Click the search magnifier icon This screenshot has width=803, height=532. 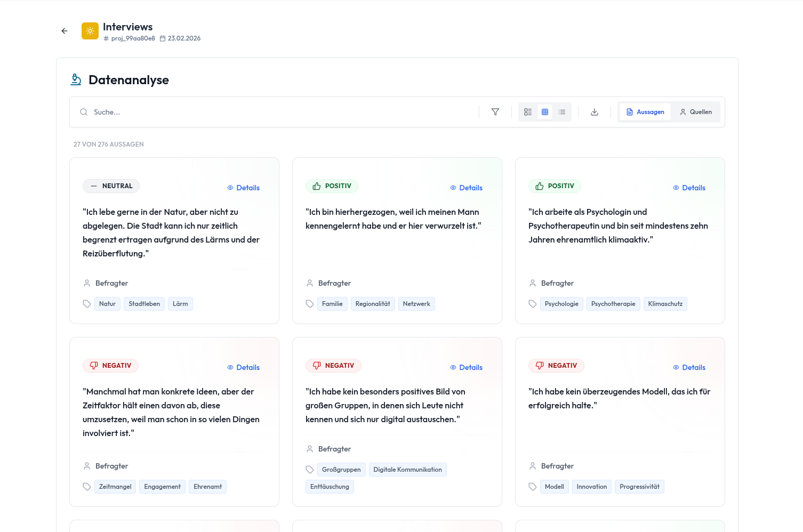pos(84,112)
